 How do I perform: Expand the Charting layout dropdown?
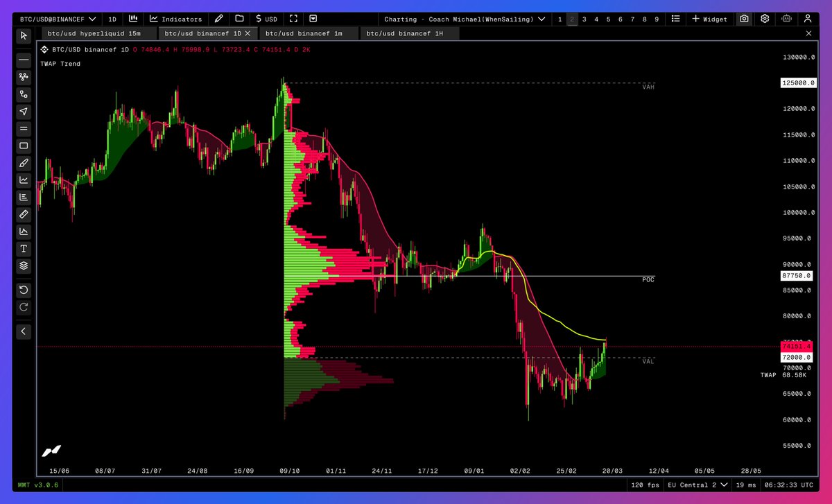(465, 19)
